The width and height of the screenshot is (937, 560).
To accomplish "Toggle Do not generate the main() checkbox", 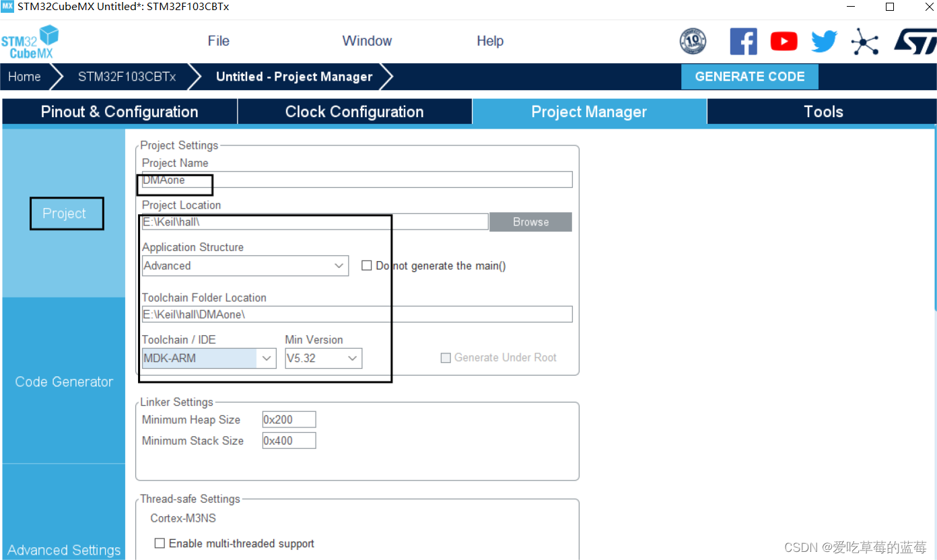I will pyautogui.click(x=367, y=266).
